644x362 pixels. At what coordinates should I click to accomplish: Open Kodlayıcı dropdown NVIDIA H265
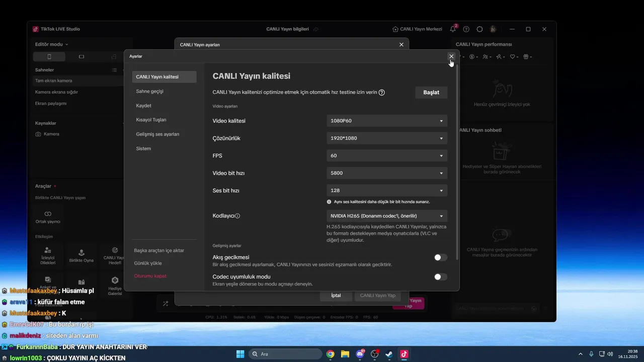(x=387, y=216)
